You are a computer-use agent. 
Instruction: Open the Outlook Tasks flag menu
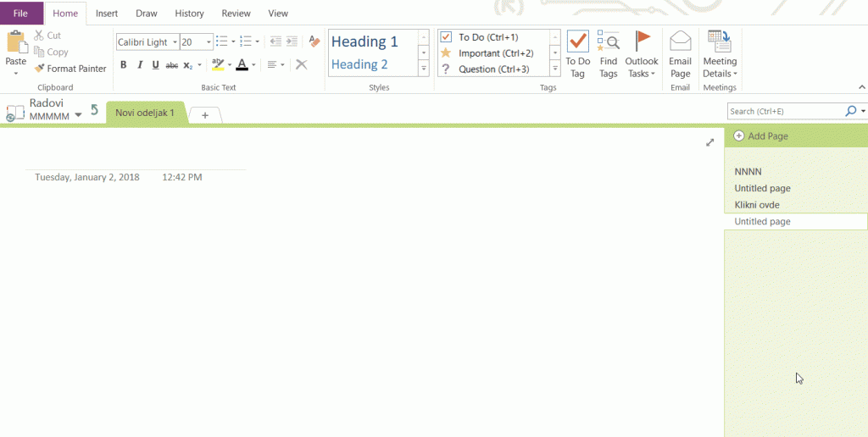(x=642, y=54)
